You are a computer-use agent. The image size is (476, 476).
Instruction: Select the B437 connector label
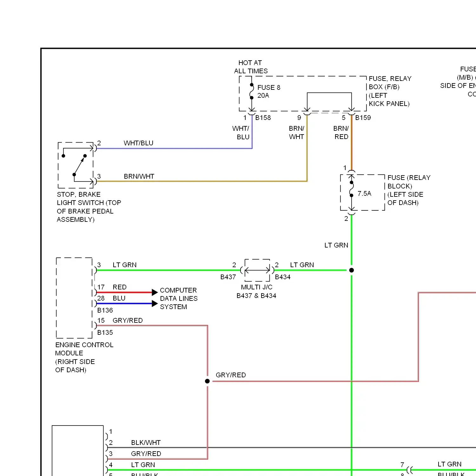pos(228,277)
